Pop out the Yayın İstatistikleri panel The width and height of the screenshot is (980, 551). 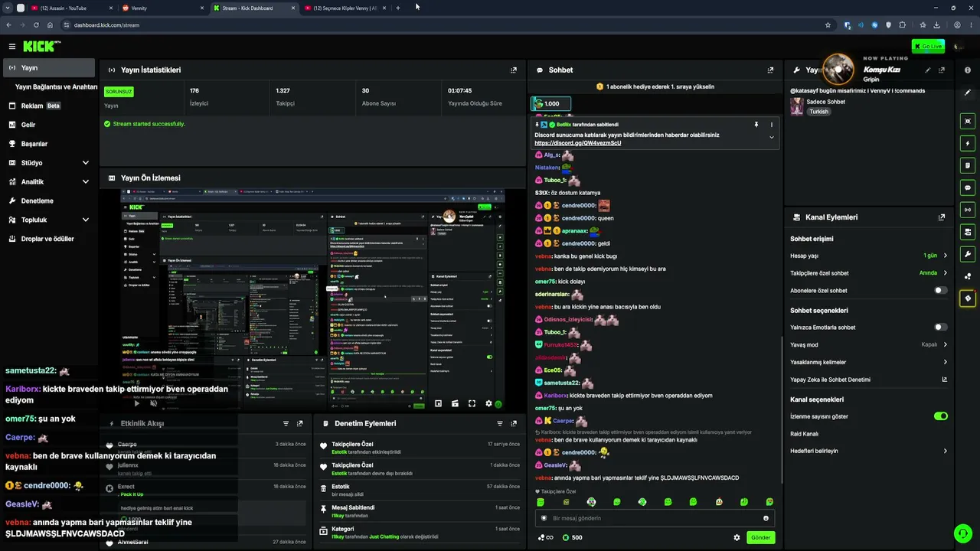click(x=514, y=70)
